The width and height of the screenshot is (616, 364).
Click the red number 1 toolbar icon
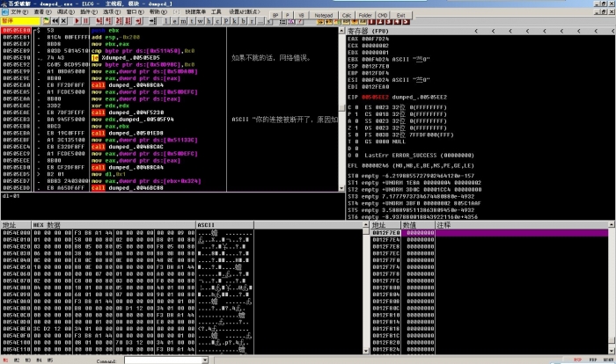(x=371, y=22)
